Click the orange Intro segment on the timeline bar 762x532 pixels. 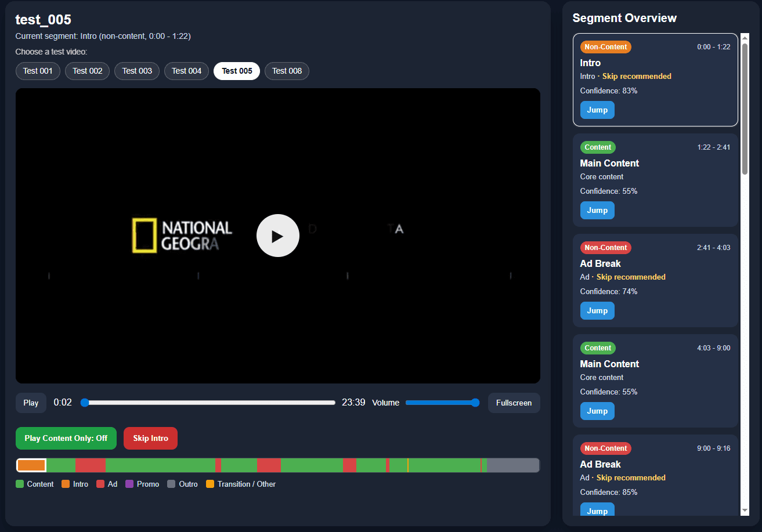[x=31, y=465]
